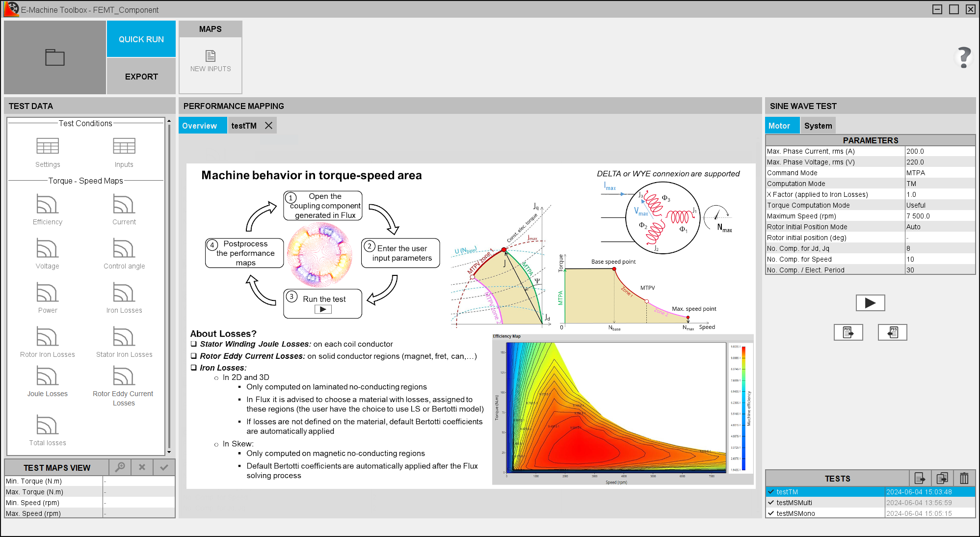The height and width of the screenshot is (537, 980).
Task: Click the duplicate test icon in Tests header
Action: (942, 478)
